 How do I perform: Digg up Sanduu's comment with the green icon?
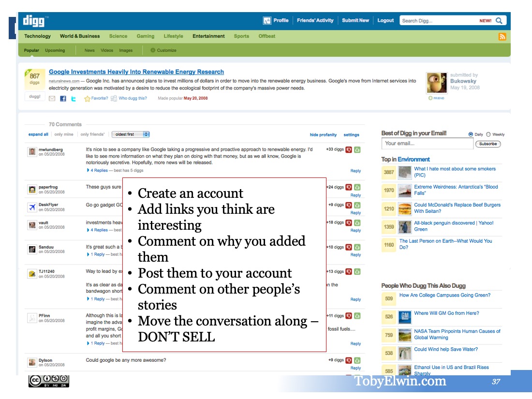(357, 247)
